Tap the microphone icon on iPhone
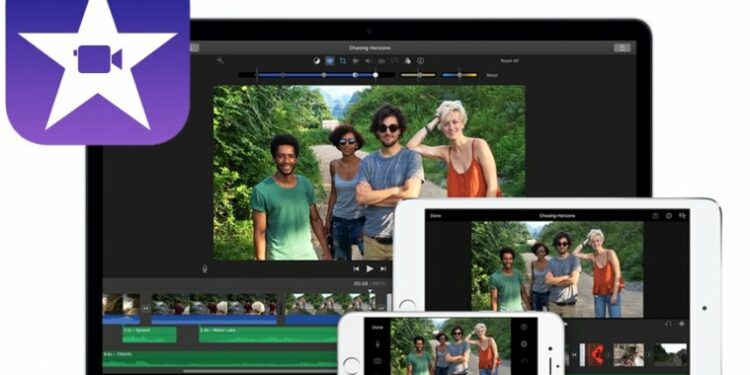This screenshot has width=750, height=375. pyautogui.click(x=377, y=344)
